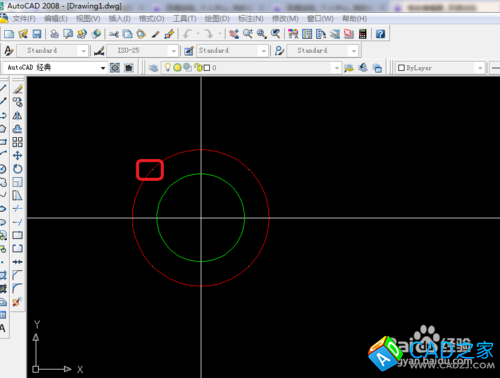The width and height of the screenshot is (500, 378).
Task: Open the 修改(M) menu
Action: pos(285,19)
